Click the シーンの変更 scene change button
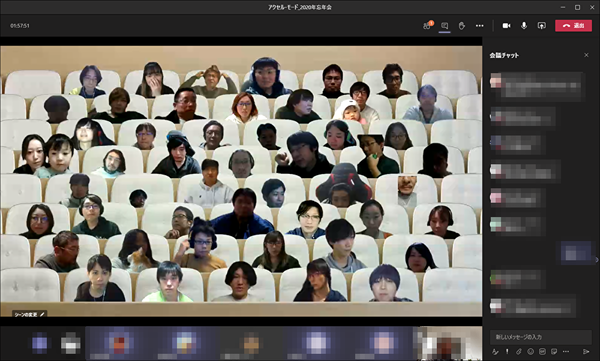The height and width of the screenshot is (361, 600). 29,314
